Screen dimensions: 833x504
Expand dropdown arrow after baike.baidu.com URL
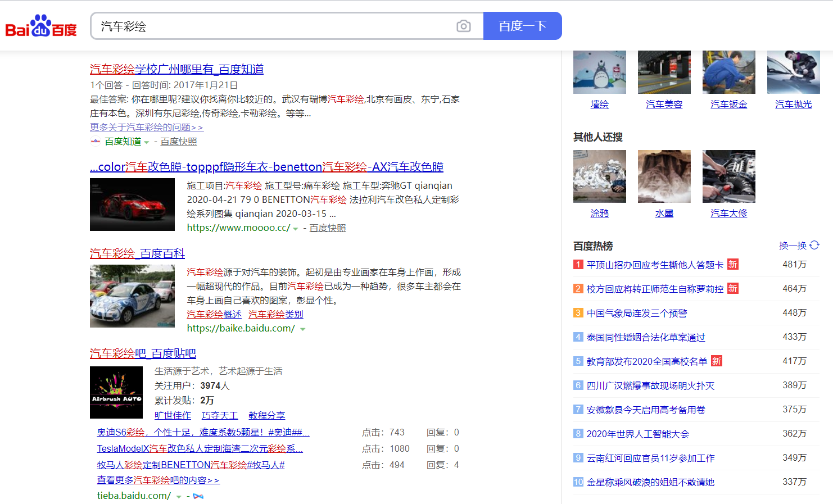point(303,329)
